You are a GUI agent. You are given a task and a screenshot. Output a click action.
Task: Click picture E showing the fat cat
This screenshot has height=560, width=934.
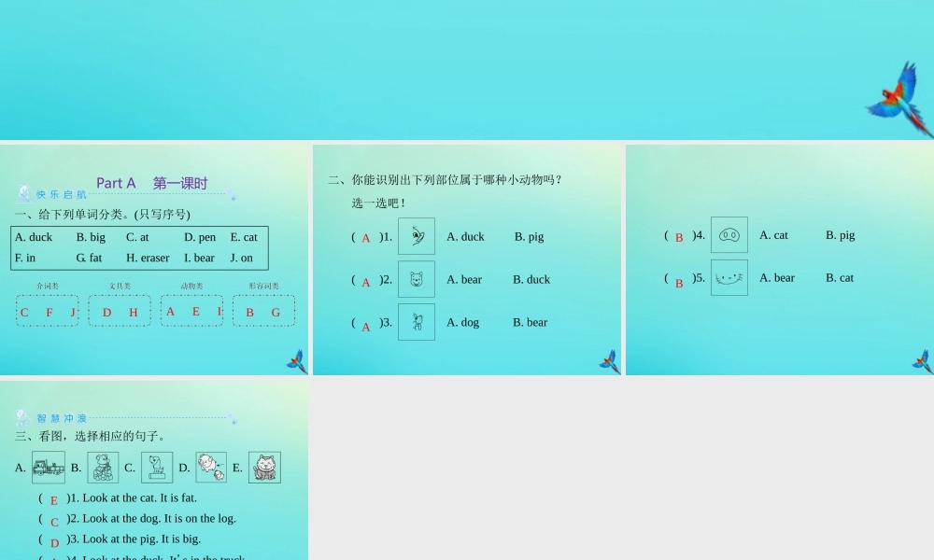[264, 468]
